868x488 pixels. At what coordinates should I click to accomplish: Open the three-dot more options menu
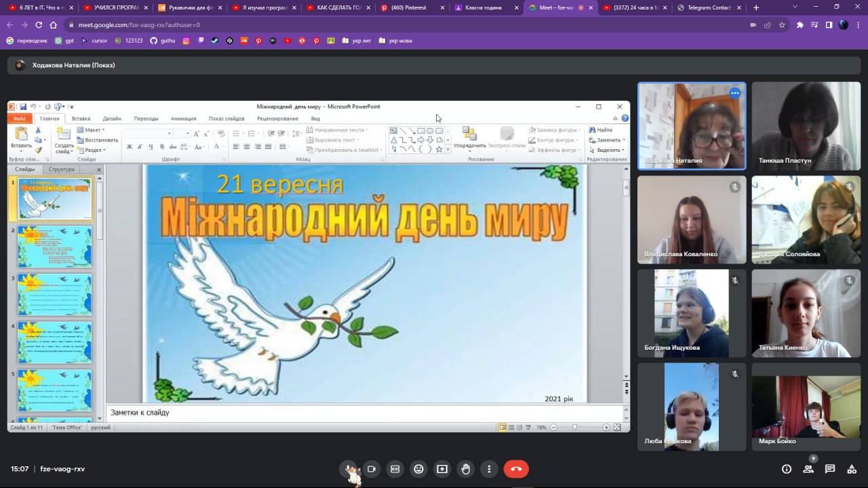(489, 469)
